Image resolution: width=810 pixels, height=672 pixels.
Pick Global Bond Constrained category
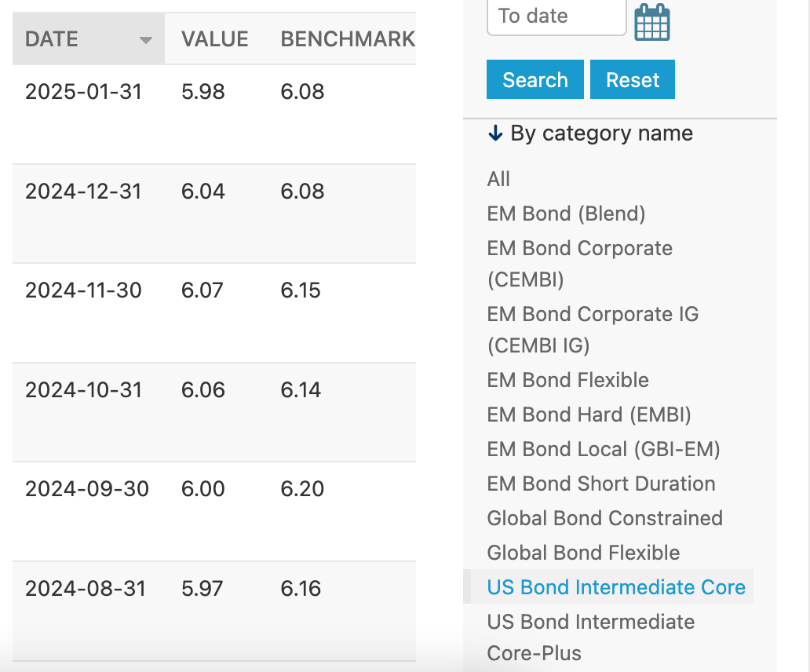[x=604, y=518]
